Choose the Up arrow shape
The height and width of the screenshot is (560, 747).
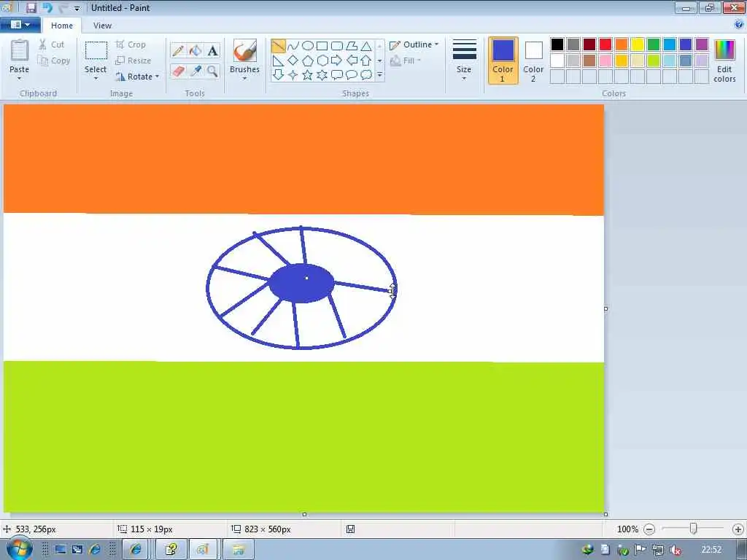click(x=366, y=61)
